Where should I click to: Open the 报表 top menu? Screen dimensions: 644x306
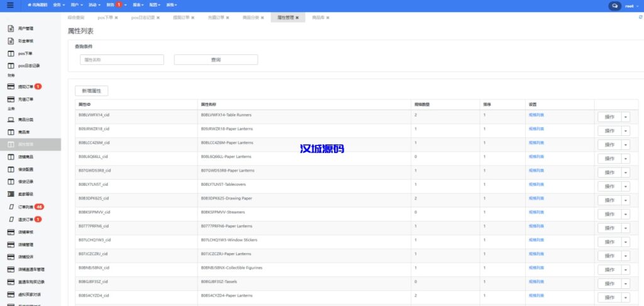coord(138,5)
